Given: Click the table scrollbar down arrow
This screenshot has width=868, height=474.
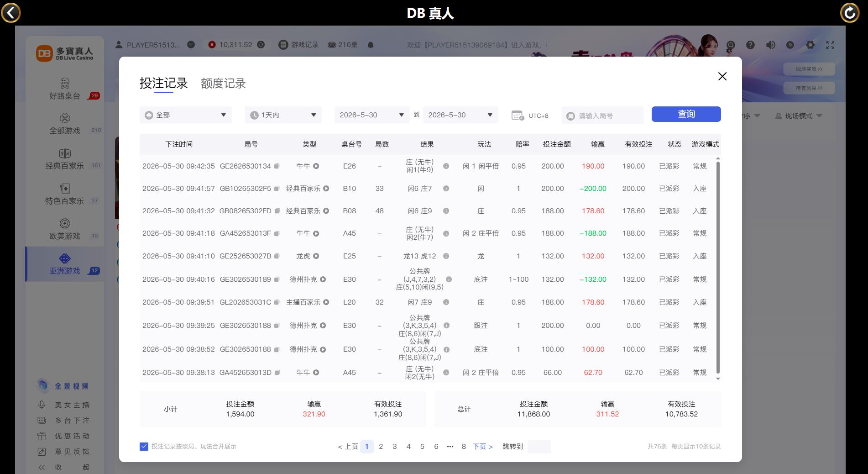Looking at the screenshot, I should [718, 379].
